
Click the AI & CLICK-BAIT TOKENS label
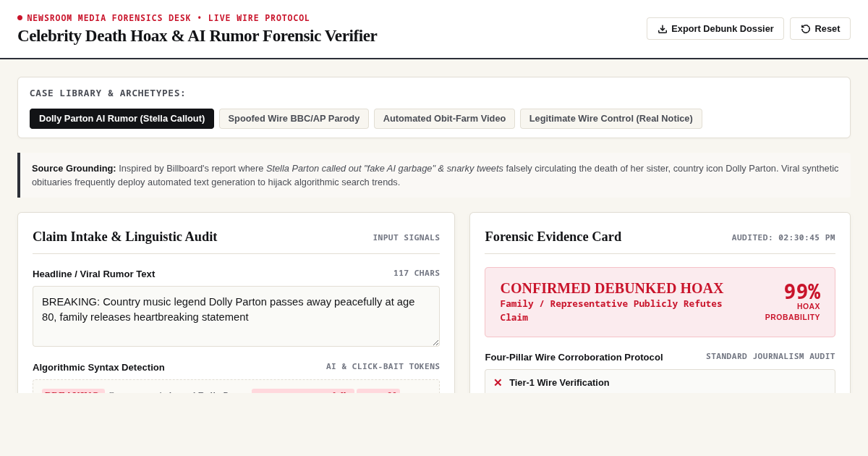[383, 367]
